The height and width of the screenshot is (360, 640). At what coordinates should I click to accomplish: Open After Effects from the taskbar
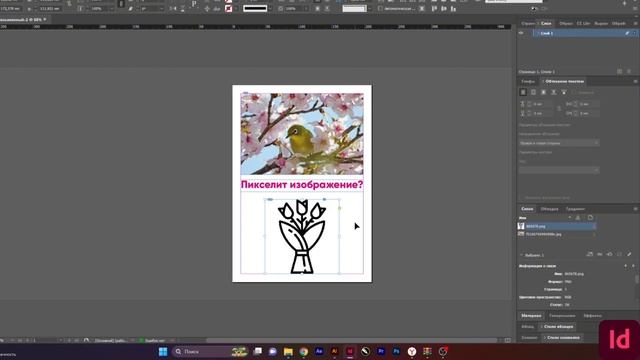319,351
